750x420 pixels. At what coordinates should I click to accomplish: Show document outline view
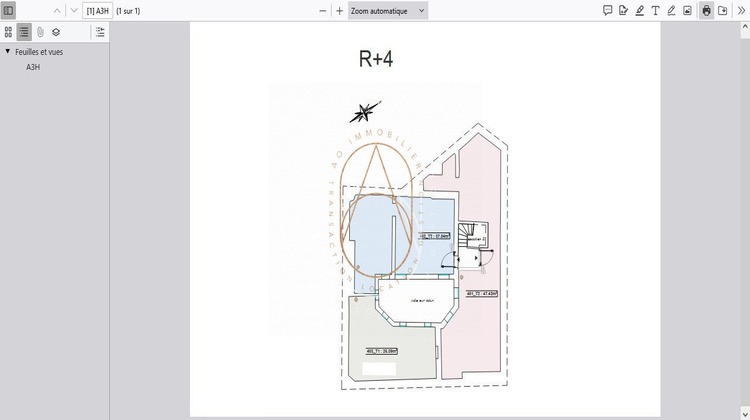[24, 32]
